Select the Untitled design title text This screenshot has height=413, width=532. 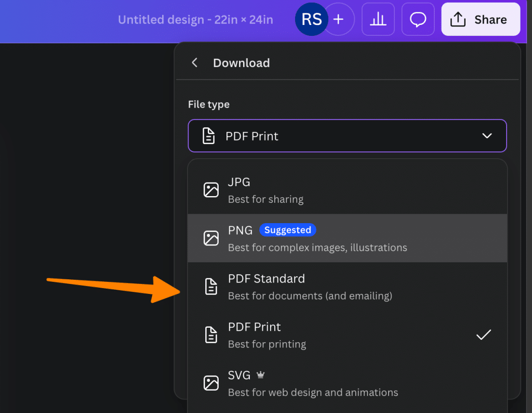coord(195,19)
